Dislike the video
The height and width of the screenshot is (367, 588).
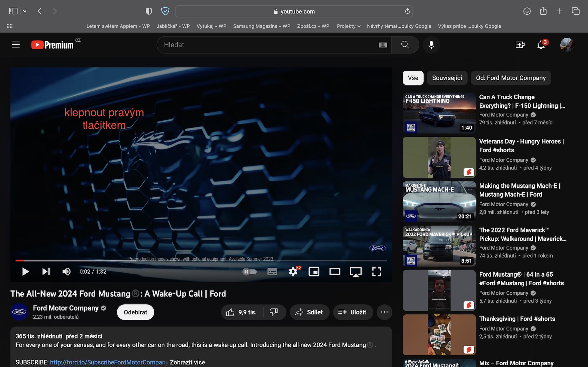(274, 312)
